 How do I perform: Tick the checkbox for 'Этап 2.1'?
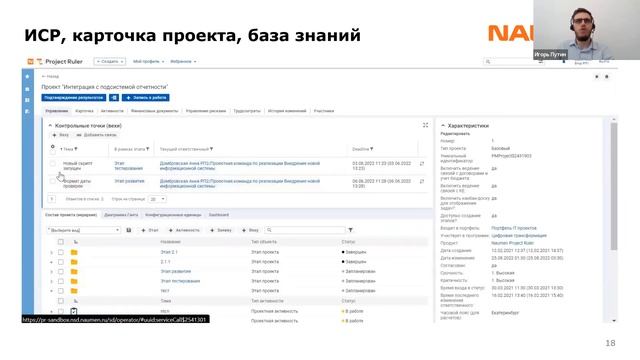tap(61, 252)
